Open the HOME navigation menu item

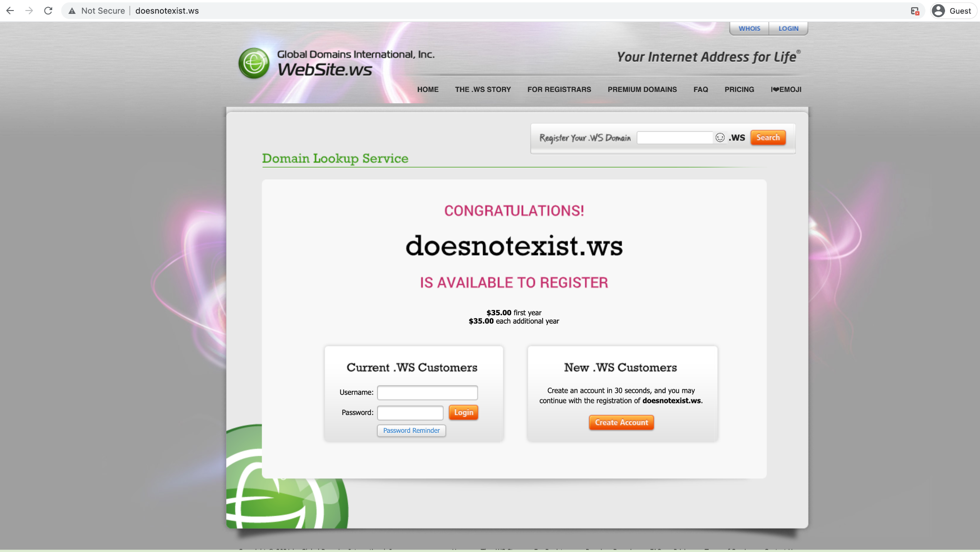coord(427,89)
